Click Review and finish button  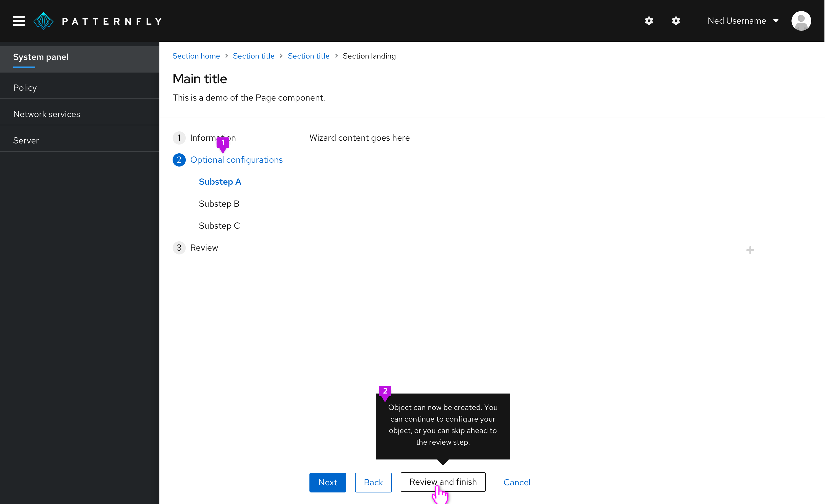coord(443,482)
